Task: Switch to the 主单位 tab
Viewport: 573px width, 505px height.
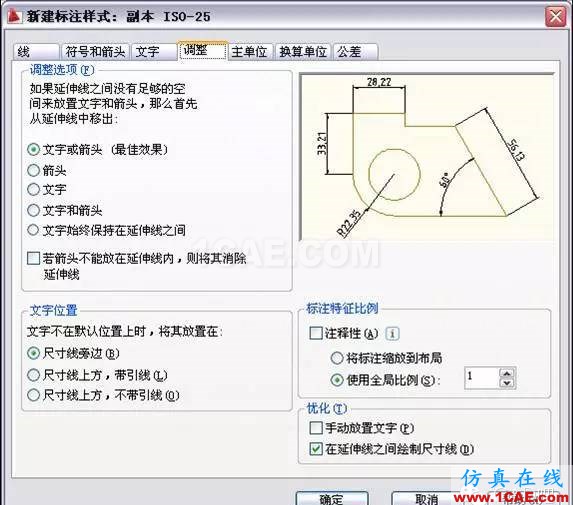Action: tap(251, 52)
